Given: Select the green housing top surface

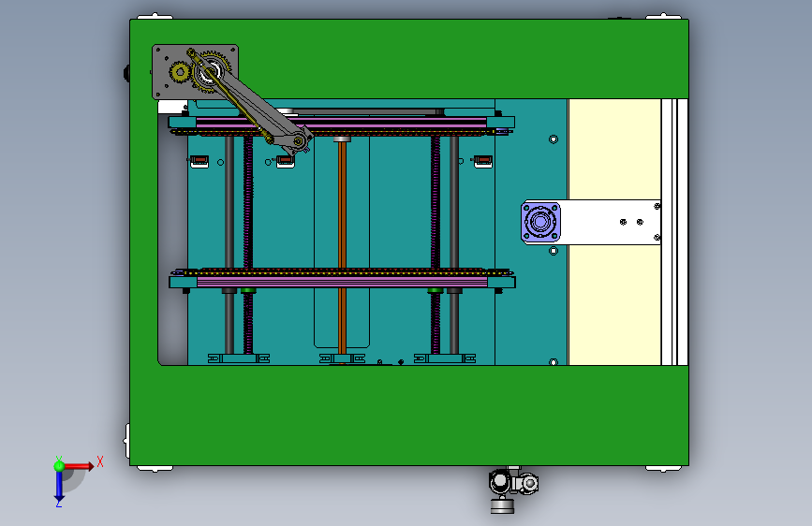Looking at the screenshot, I should (x=409, y=415).
